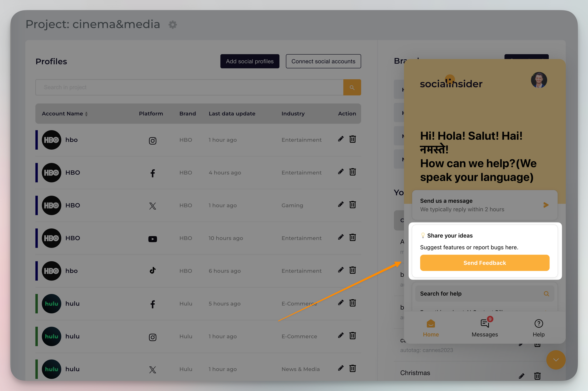Delete the hbo Instagram profile
Viewport: 588px width, 391px height.
[x=353, y=139]
